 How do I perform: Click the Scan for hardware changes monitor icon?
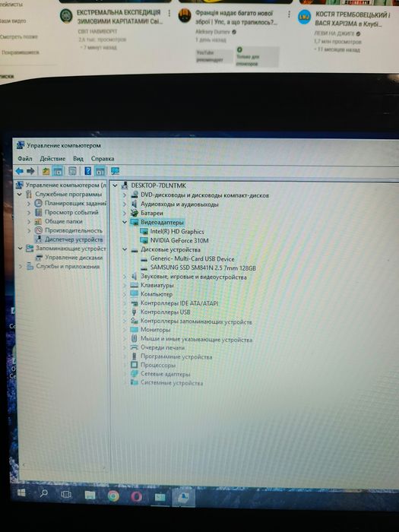click(115, 171)
